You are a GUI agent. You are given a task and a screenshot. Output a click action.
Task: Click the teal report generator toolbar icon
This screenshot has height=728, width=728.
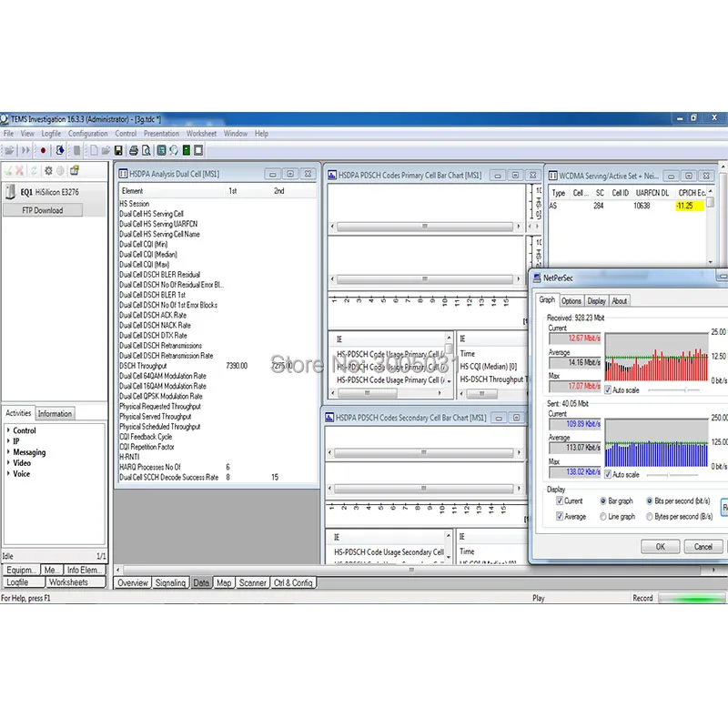161,150
